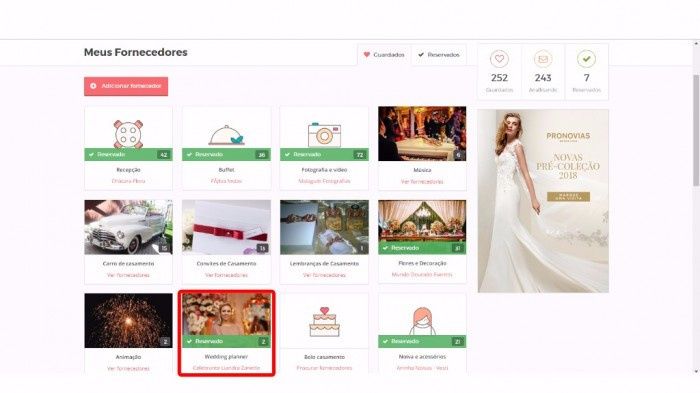Click Ver fornecedores under Animação
The width and height of the screenshot is (700, 393).
(x=128, y=368)
